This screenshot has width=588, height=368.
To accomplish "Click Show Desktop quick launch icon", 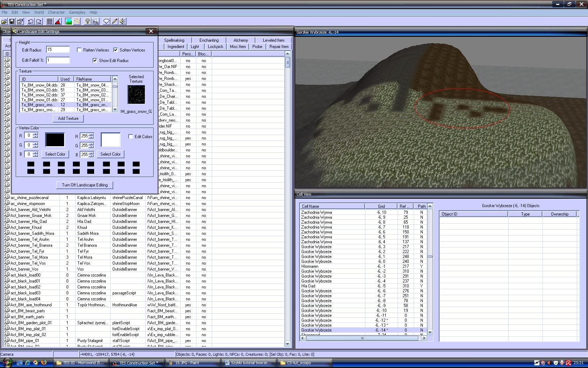I will pos(20,363).
